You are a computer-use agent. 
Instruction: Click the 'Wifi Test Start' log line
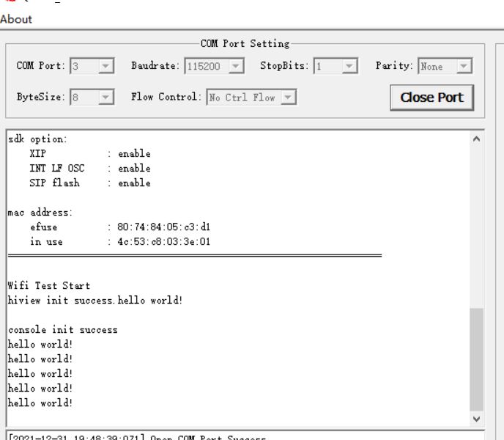pos(49,285)
